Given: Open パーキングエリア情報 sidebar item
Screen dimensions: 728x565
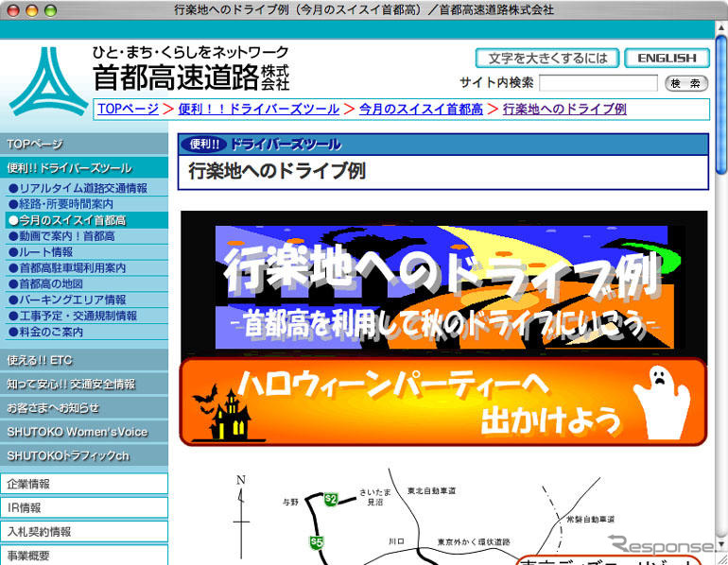Looking at the screenshot, I should (x=87, y=300).
